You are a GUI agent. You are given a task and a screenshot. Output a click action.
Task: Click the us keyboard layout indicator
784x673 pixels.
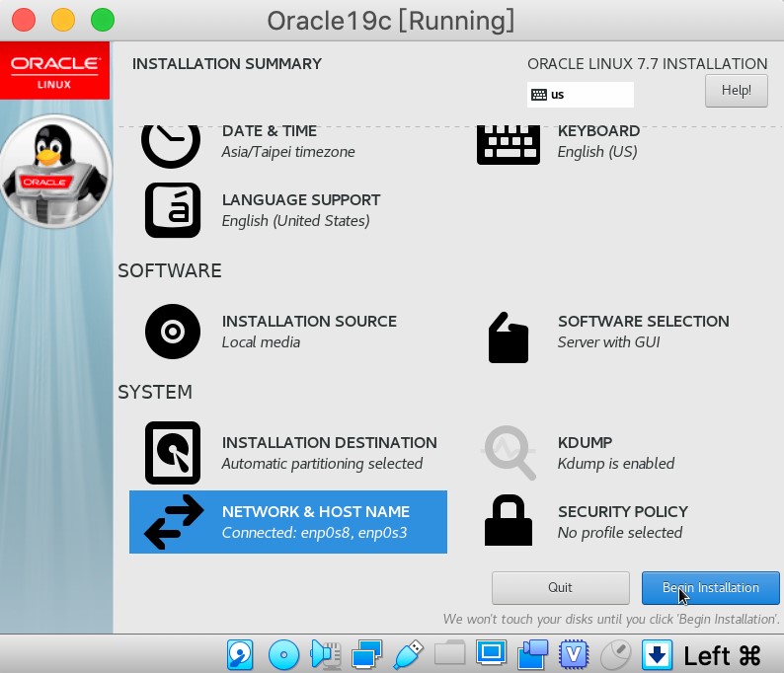coord(580,95)
